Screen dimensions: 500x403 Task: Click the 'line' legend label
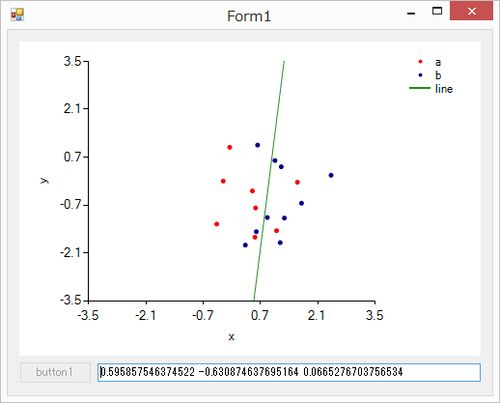(444, 89)
